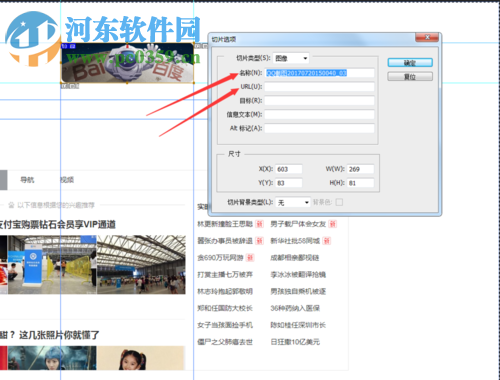Click news item 新华社批58同城

[295, 241]
